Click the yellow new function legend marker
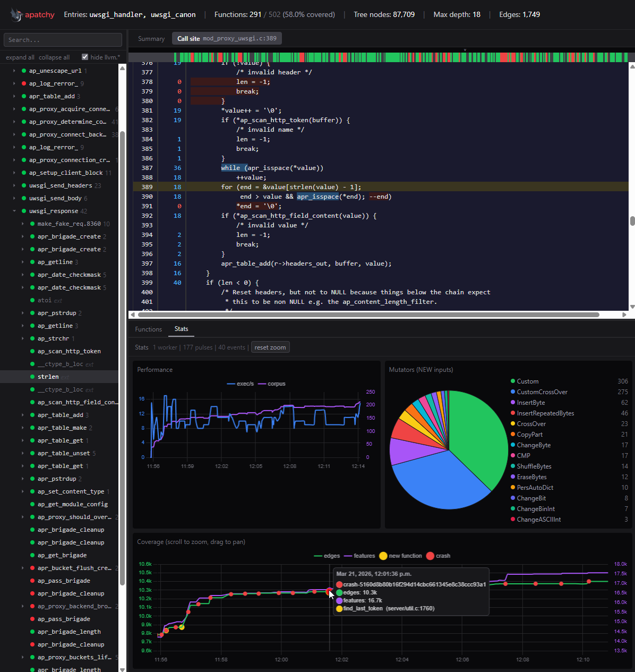 coord(383,556)
